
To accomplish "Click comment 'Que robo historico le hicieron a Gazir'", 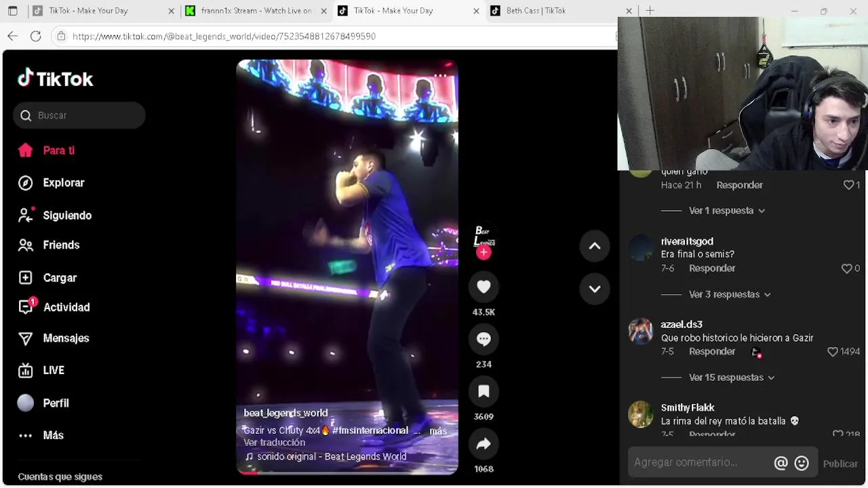I will click(737, 338).
